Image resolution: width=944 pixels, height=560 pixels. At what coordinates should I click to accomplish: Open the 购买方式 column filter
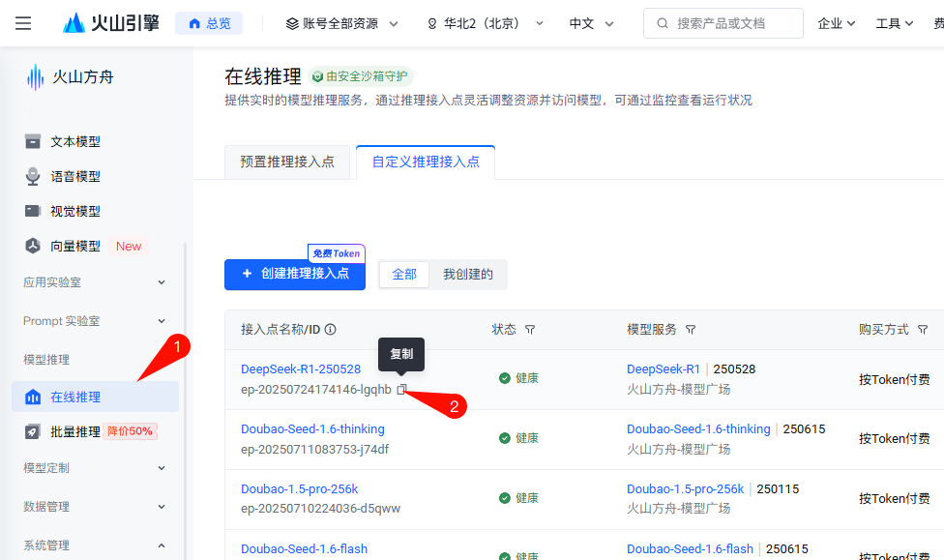(x=923, y=330)
